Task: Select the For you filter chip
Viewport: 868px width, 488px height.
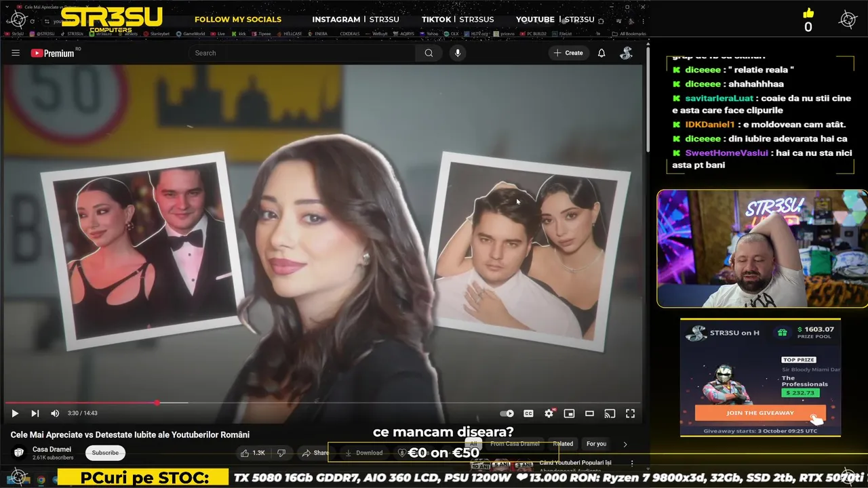Action: [x=597, y=444]
